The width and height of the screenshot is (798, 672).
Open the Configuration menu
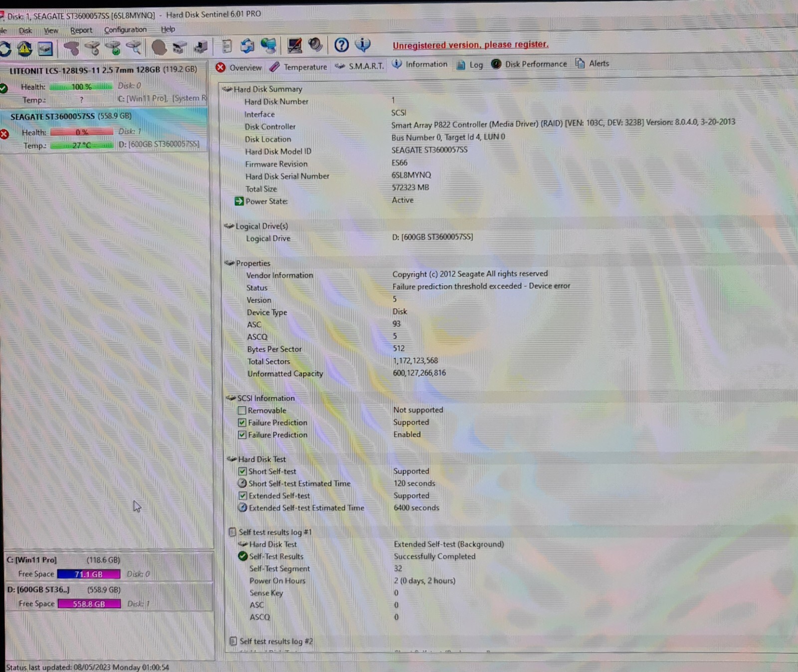pyautogui.click(x=125, y=30)
